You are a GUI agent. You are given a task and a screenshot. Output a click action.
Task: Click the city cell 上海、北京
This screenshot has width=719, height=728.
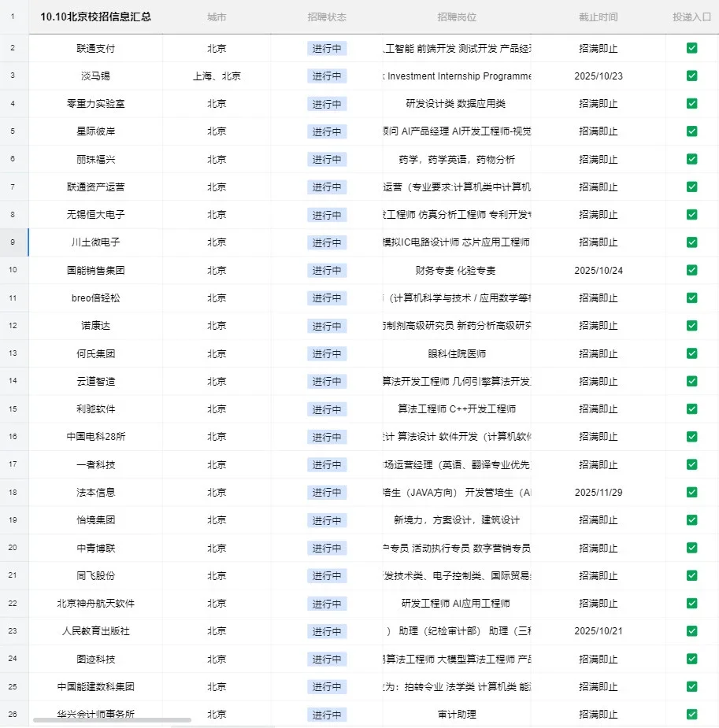tap(217, 76)
